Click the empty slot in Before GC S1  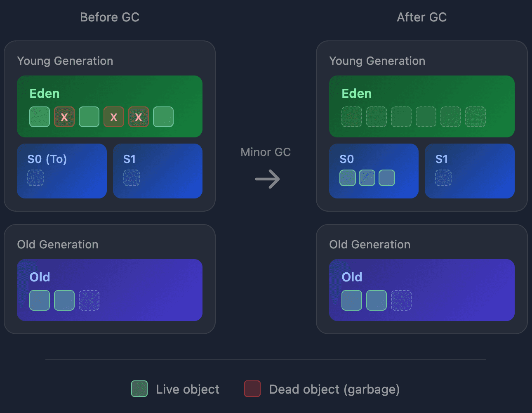132,178
